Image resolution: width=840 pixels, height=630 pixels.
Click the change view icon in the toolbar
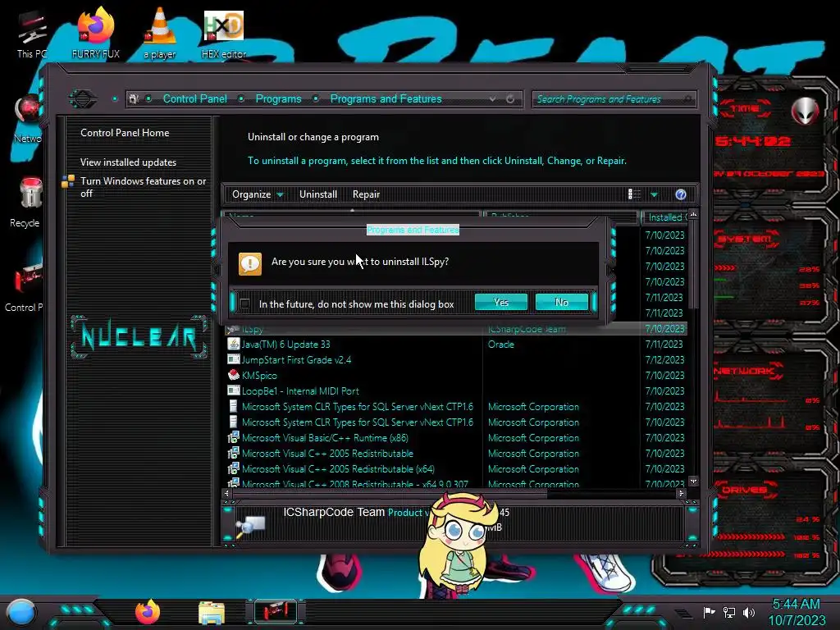tap(634, 194)
